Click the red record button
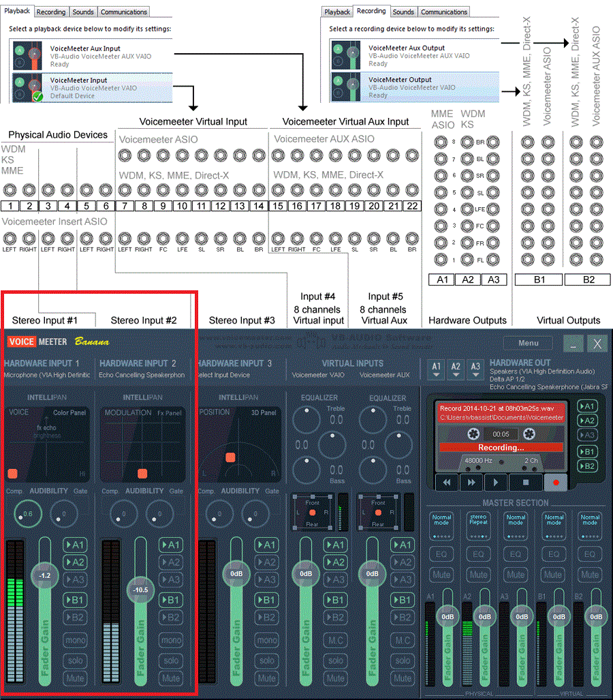613x700 pixels. tap(556, 482)
